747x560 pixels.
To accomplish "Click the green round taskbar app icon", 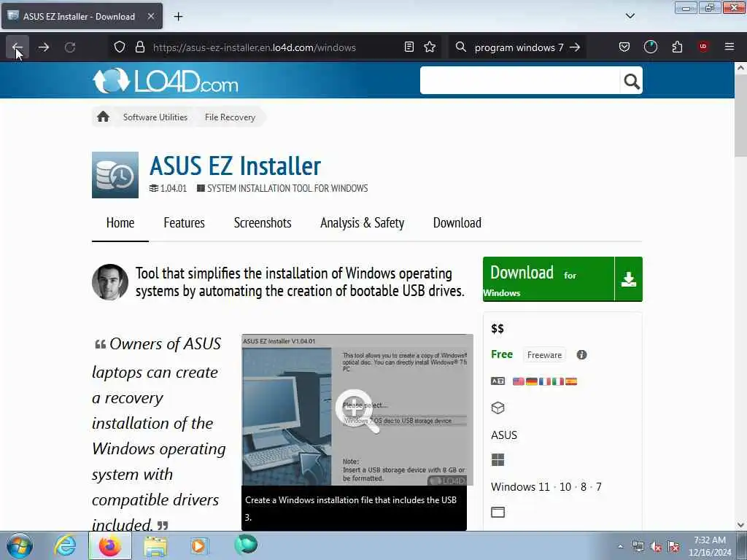I will (x=246, y=544).
